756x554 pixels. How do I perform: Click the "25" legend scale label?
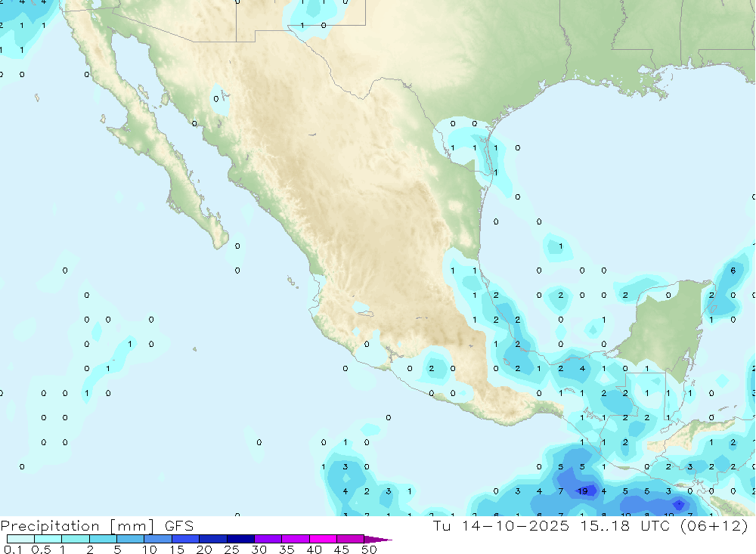click(231, 549)
